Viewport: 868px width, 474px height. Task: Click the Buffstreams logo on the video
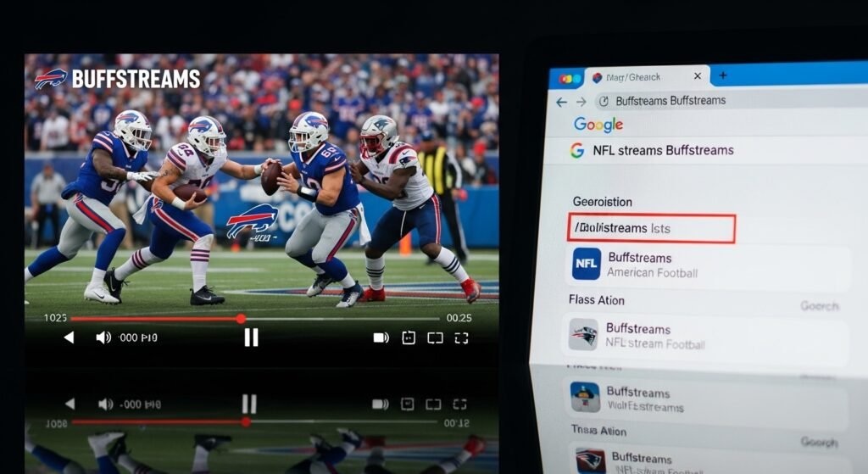coord(117,79)
